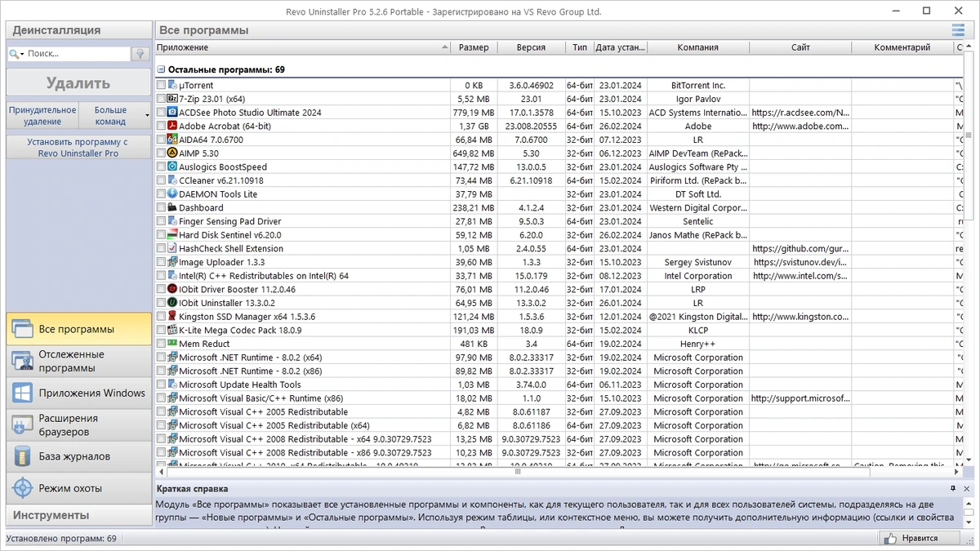The height and width of the screenshot is (551, 980).
Task: Check the Dashboard checkbox
Action: pyautogui.click(x=161, y=207)
